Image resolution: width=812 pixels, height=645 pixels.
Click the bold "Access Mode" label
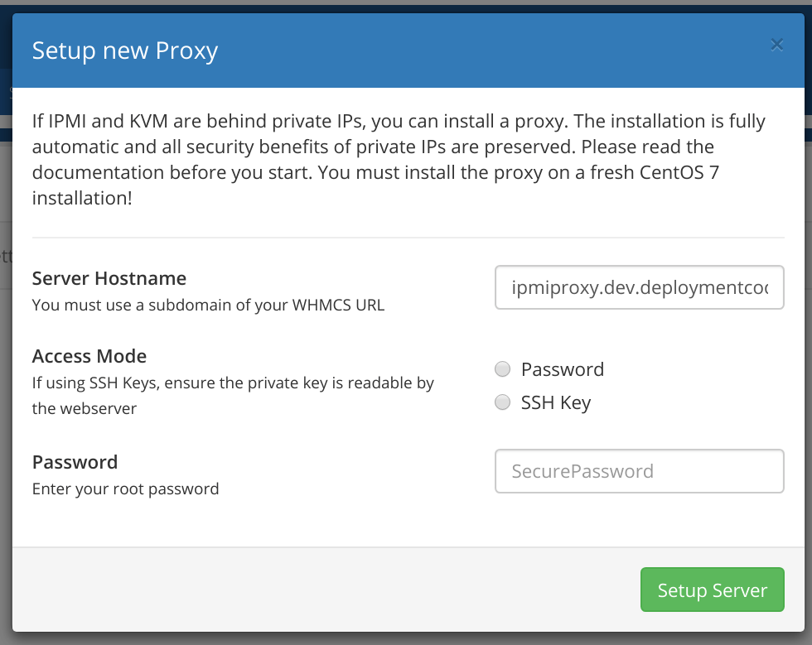click(x=89, y=356)
